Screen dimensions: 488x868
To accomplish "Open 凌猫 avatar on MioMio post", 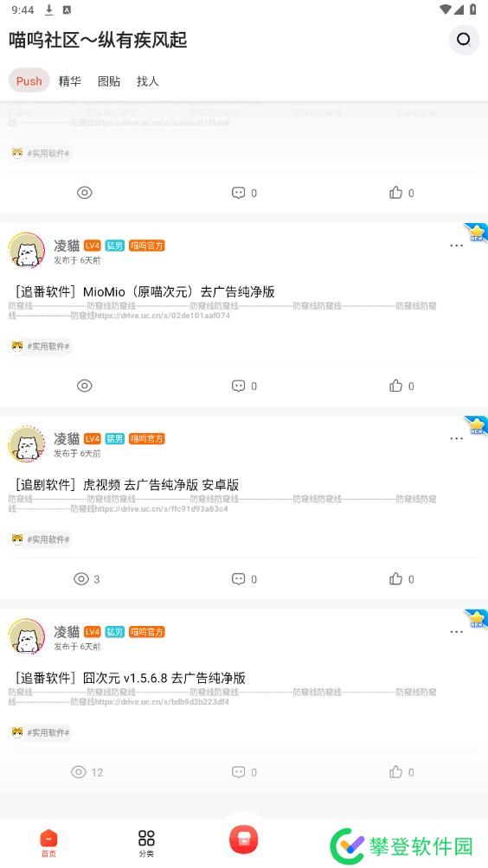I will 27,251.
